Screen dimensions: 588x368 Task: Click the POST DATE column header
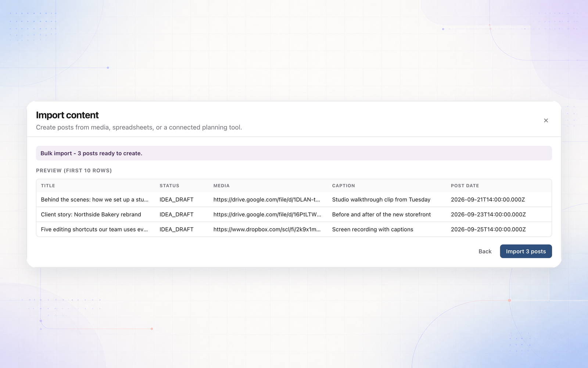pyautogui.click(x=465, y=186)
